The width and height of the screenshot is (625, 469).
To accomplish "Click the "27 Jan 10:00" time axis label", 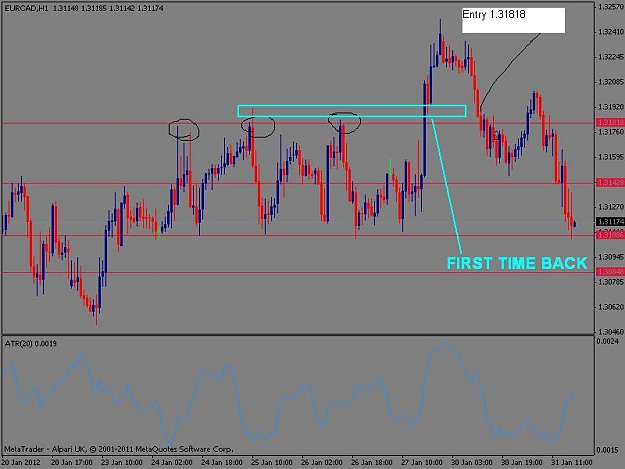I will (422, 462).
